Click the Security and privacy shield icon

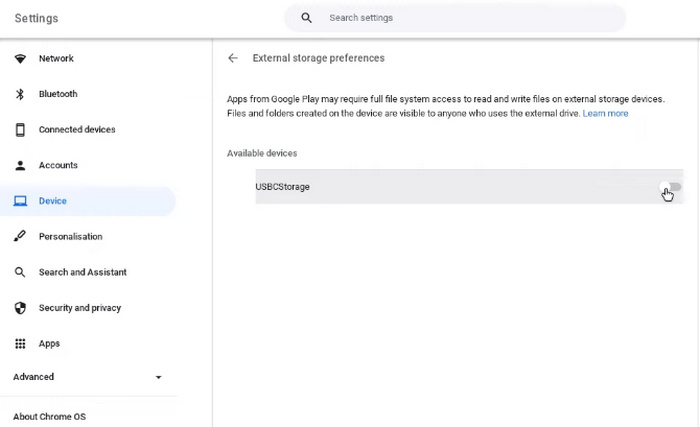pyautogui.click(x=20, y=308)
